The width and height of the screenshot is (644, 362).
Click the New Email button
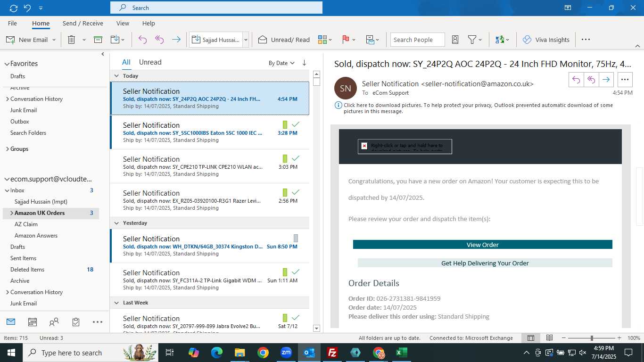coord(27,40)
